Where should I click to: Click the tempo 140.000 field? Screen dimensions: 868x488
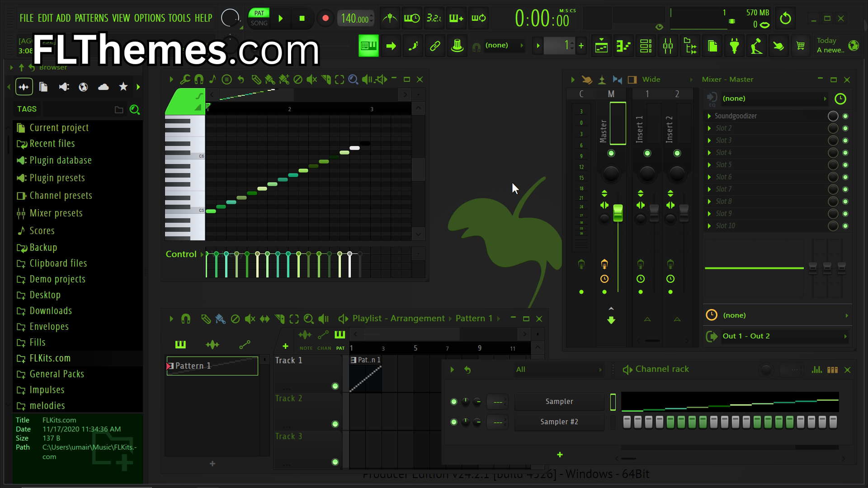coord(355,19)
